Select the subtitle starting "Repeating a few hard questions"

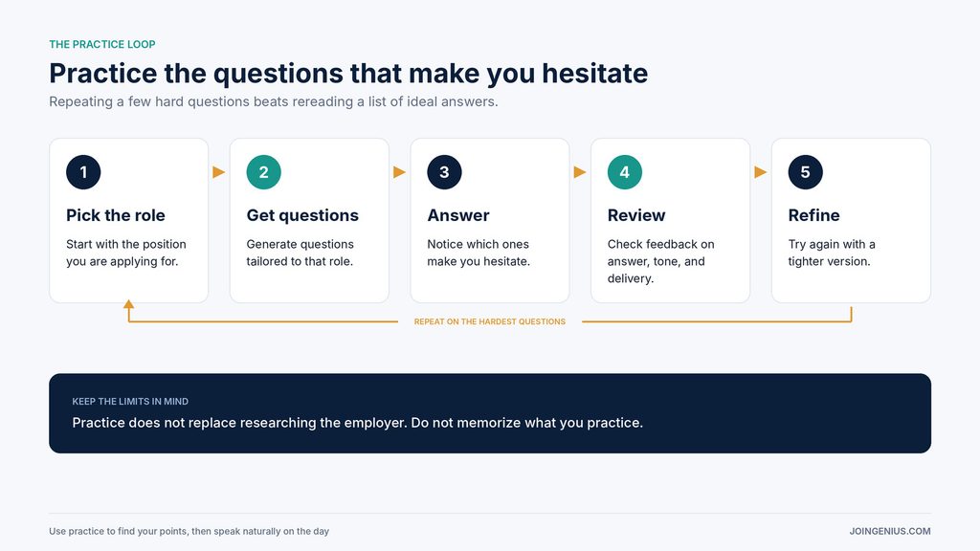coord(274,101)
